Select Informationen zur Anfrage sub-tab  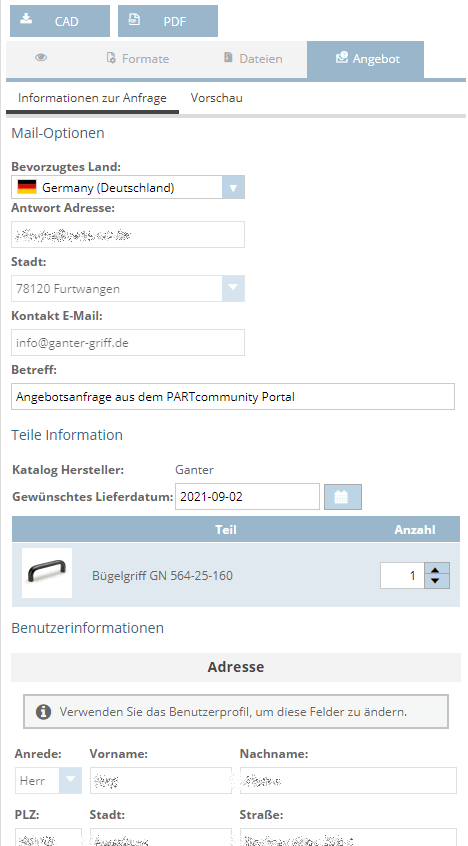[92, 98]
